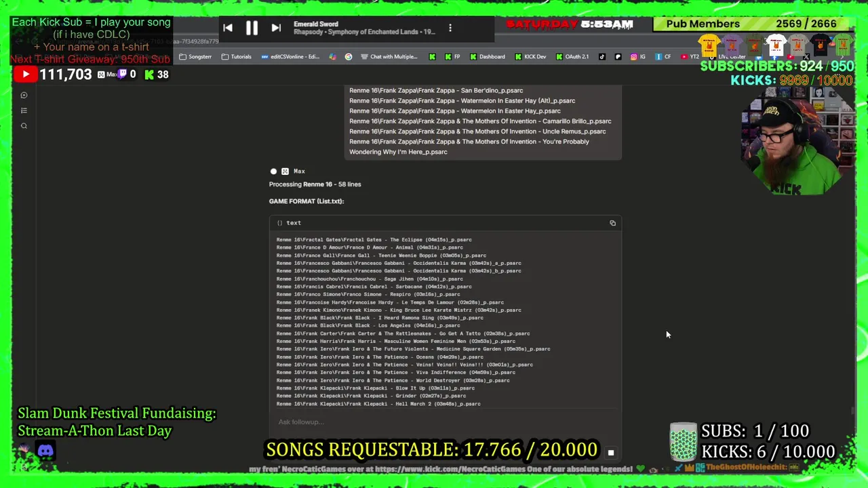Select Frank Iero Veins! Veins!! Veins!!! line
The image size is (868, 488).
click(405, 365)
